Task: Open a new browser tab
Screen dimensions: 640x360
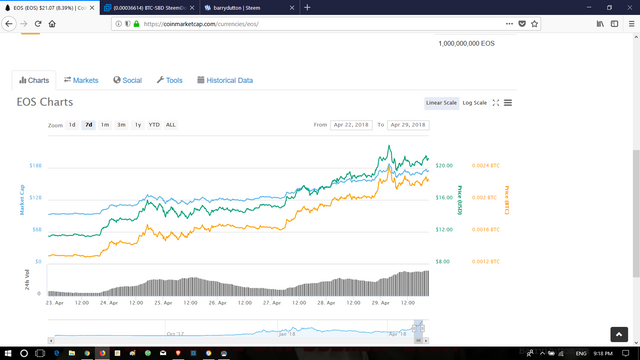Action: pyautogui.click(x=307, y=7)
